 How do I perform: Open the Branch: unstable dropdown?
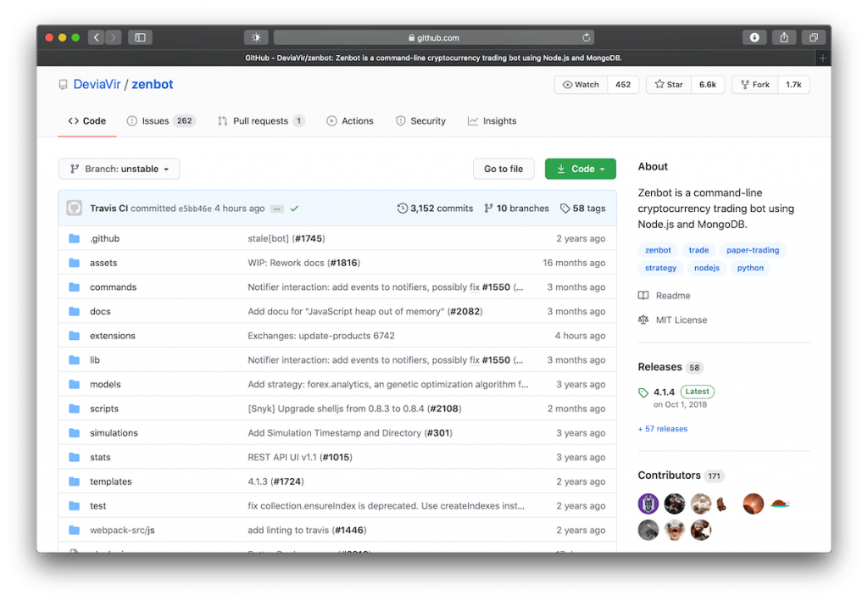coord(119,169)
